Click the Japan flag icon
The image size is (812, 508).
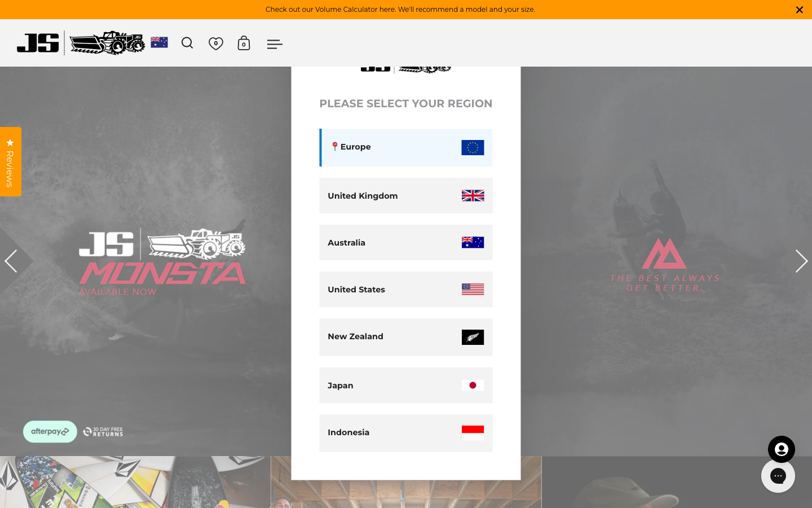point(473,386)
